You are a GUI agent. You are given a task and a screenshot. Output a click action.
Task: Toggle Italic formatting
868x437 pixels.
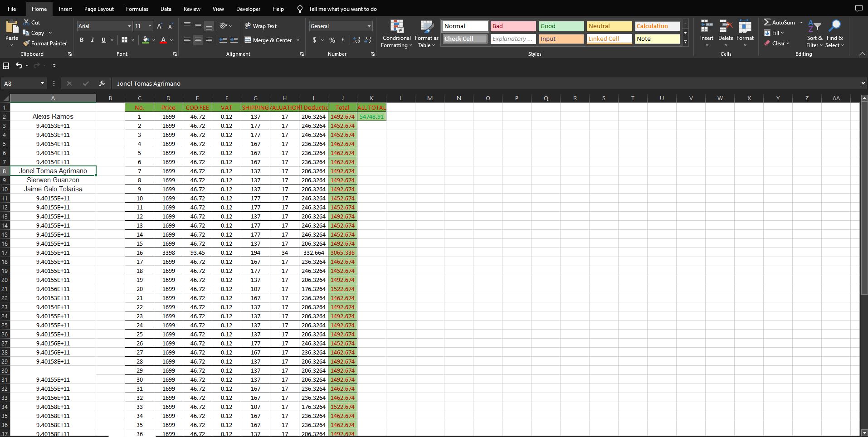point(93,40)
